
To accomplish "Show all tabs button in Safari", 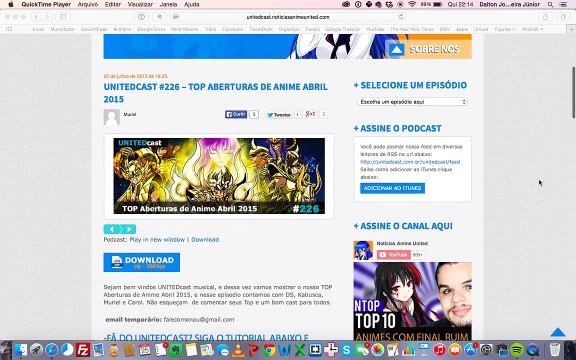I will click(x=563, y=17).
